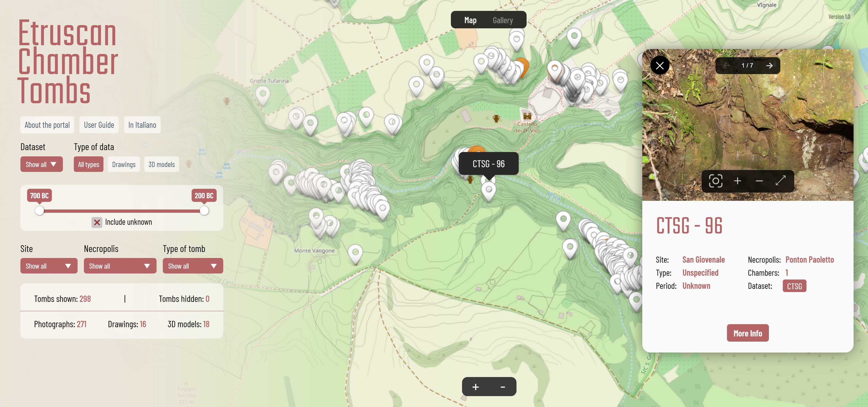
Task: Zoom out the map with minus button
Action: tap(502, 386)
